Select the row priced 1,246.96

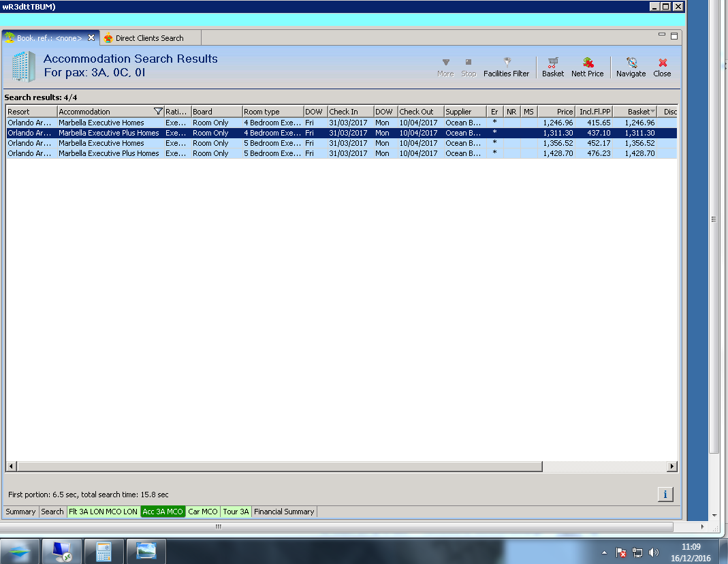coord(341,123)
